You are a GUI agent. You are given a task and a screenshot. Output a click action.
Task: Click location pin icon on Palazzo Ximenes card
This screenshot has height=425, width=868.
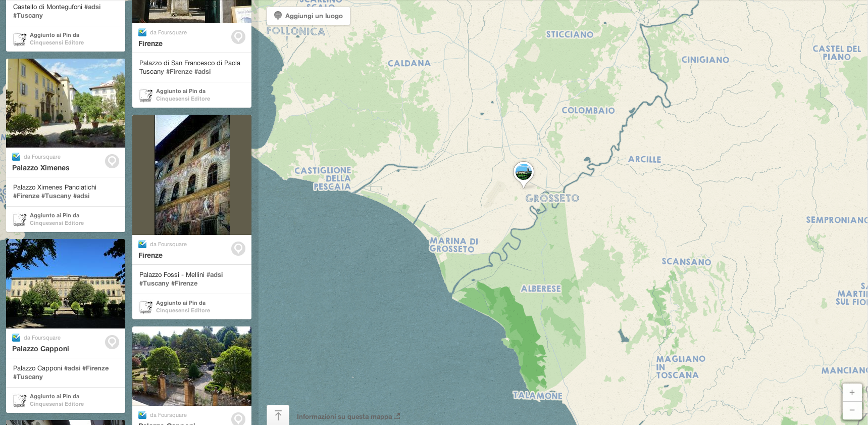coord(112,161)
